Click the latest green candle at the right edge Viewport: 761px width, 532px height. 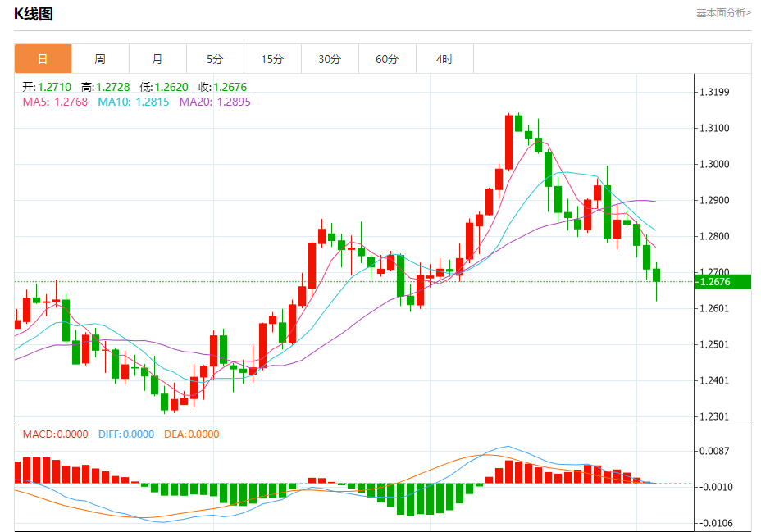657,275
